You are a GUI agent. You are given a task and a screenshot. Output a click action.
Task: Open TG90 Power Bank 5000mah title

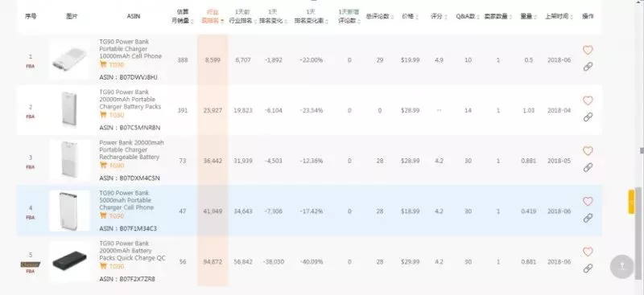pyautogui.click(x=126, y=200)
